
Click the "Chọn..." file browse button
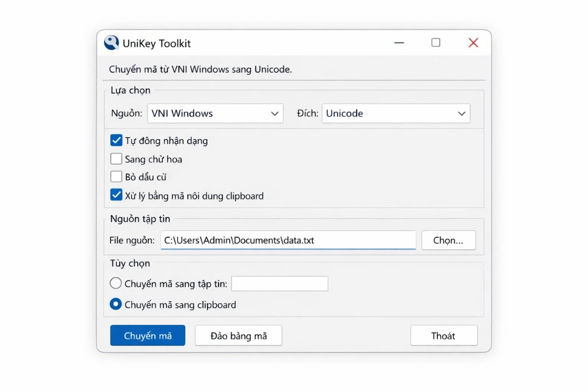[x=448, y=239]
